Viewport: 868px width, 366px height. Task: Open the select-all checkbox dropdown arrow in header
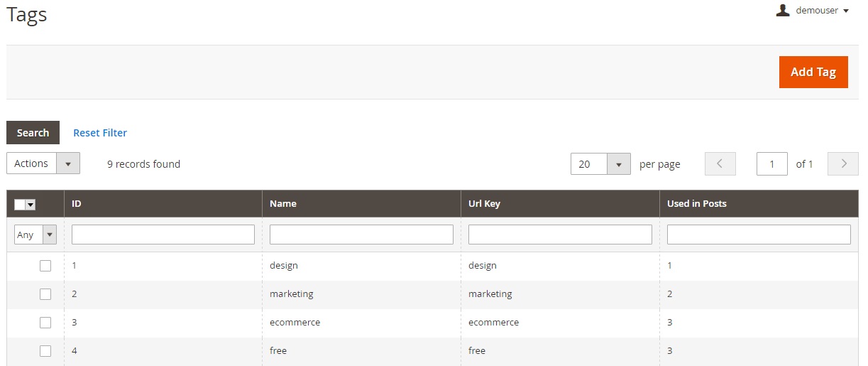coord(31,205)
